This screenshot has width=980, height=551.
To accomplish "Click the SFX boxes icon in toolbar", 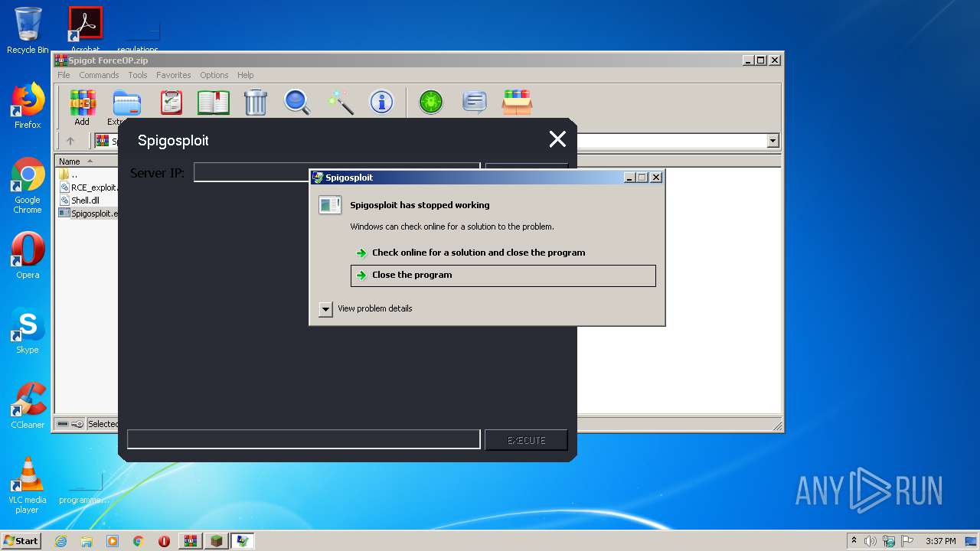I will point(517,102).
